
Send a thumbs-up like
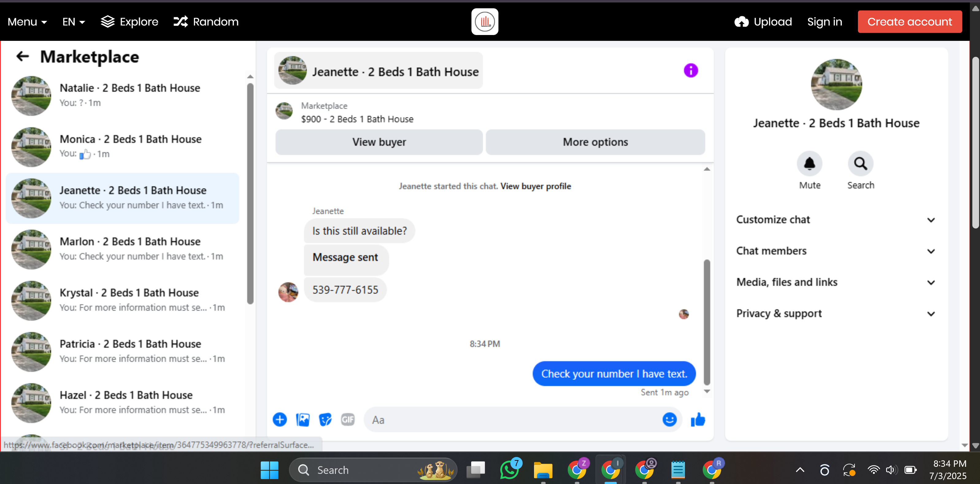[x=698, y=420]
